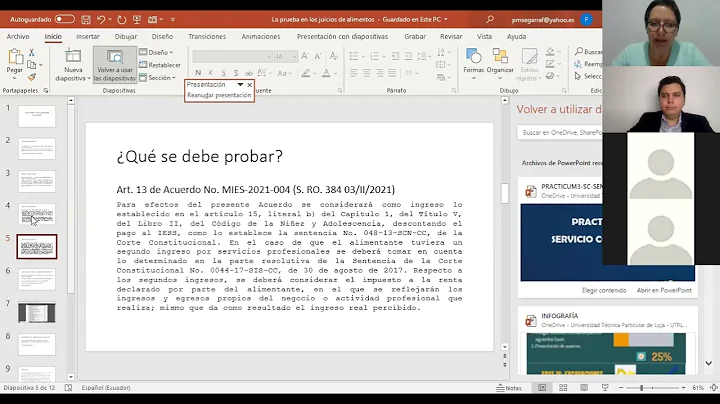Viewport: 720px width, 404px height.
Task: Click the font color A swatch
Action: (x=326, y=73)
